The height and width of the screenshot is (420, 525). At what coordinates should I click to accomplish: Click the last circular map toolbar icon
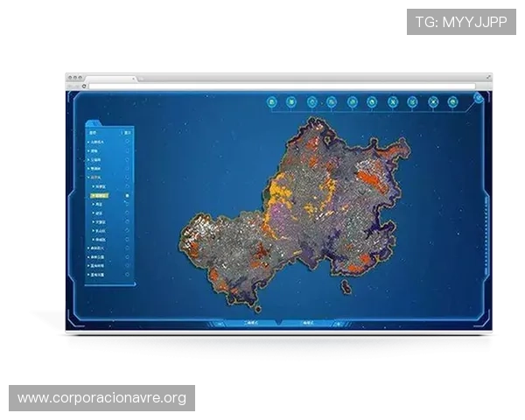click(453, 102)
